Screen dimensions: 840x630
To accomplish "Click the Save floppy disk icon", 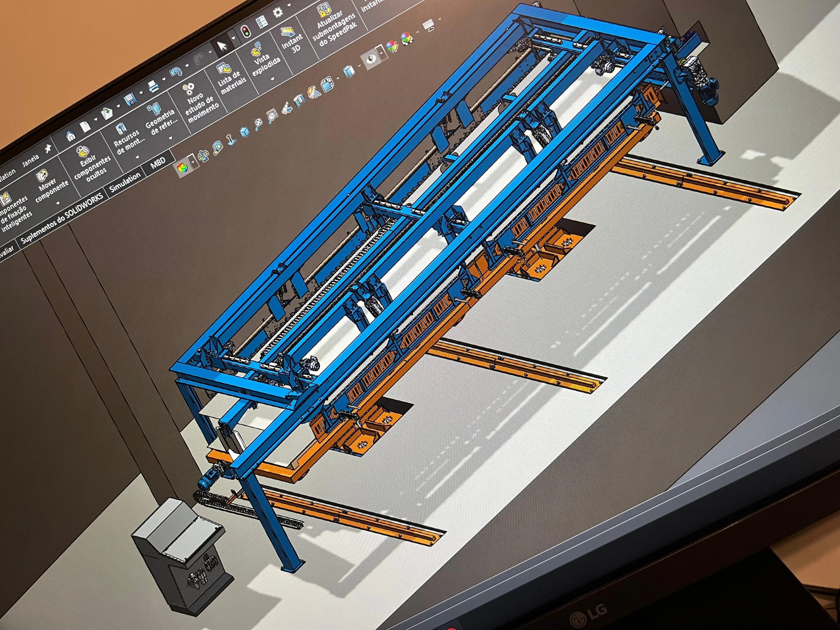I will (x=130, y=99).
